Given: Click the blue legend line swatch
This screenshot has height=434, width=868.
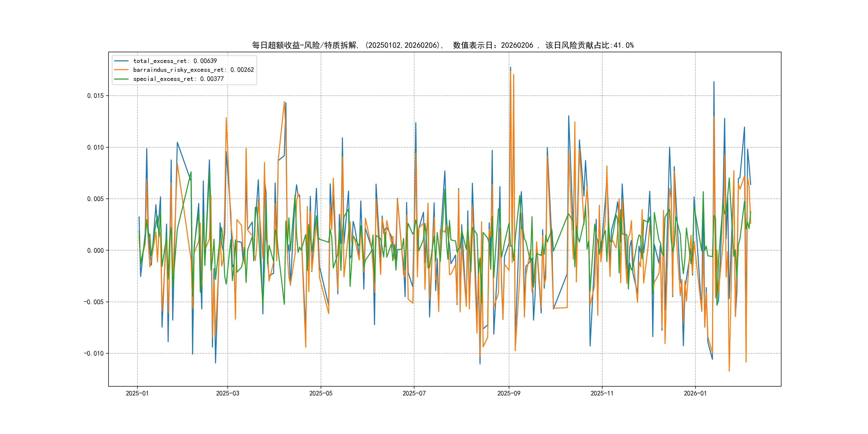Looking at the screenshot, I should (x=121, y=61).
